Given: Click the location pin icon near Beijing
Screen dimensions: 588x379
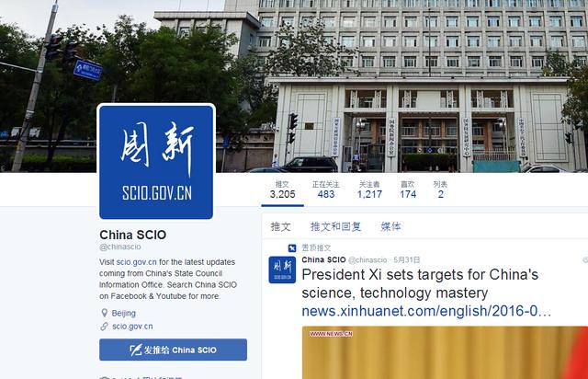Looking at the screenshot, I should tap(104, 313).
